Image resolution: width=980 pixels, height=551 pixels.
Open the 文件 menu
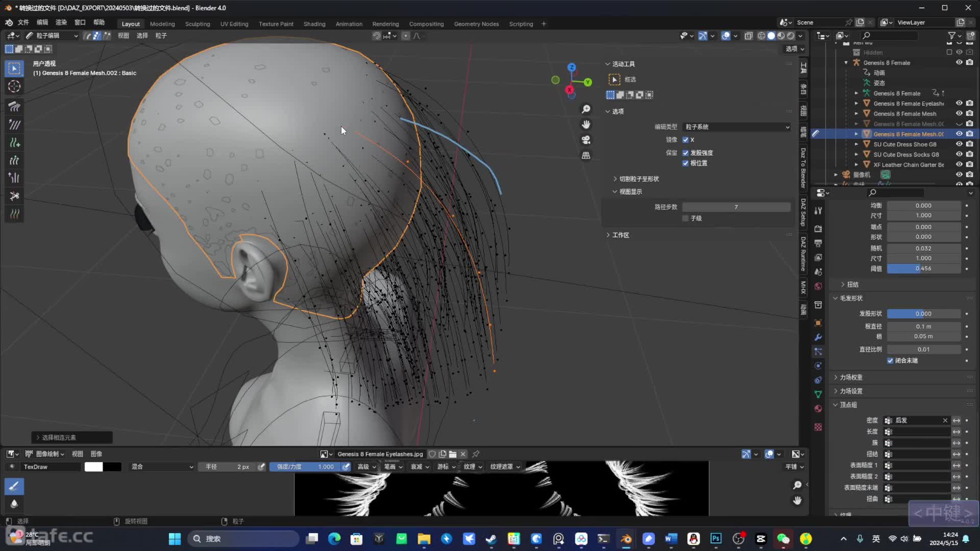tap(23, 22)
